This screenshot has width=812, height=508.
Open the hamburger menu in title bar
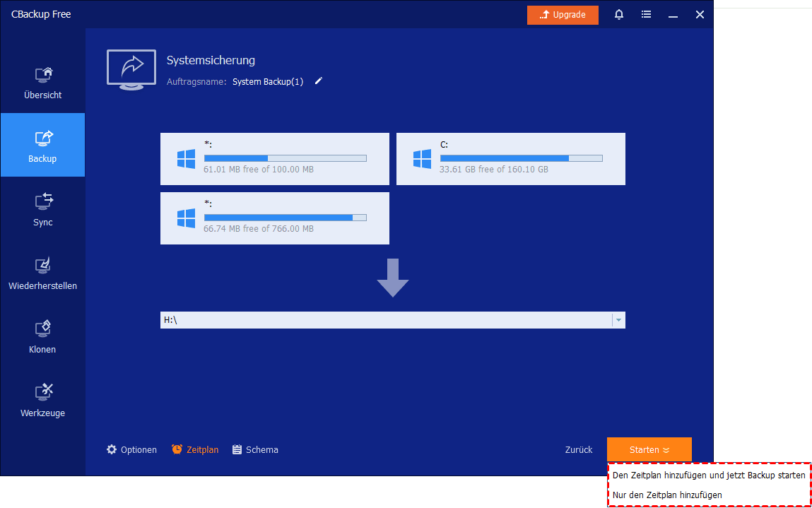(646, 15)
